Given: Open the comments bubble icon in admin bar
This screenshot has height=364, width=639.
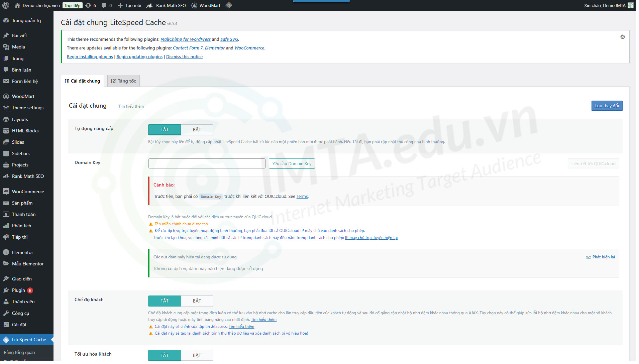Looking at the screenshot, I should pos(104,5).
